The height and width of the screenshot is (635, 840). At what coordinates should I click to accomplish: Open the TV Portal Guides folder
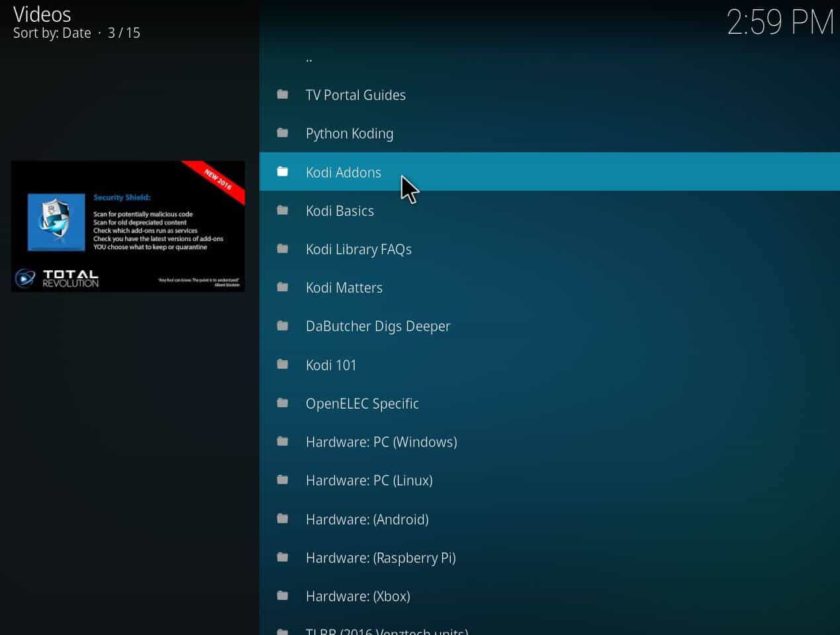tap(549, 95)
